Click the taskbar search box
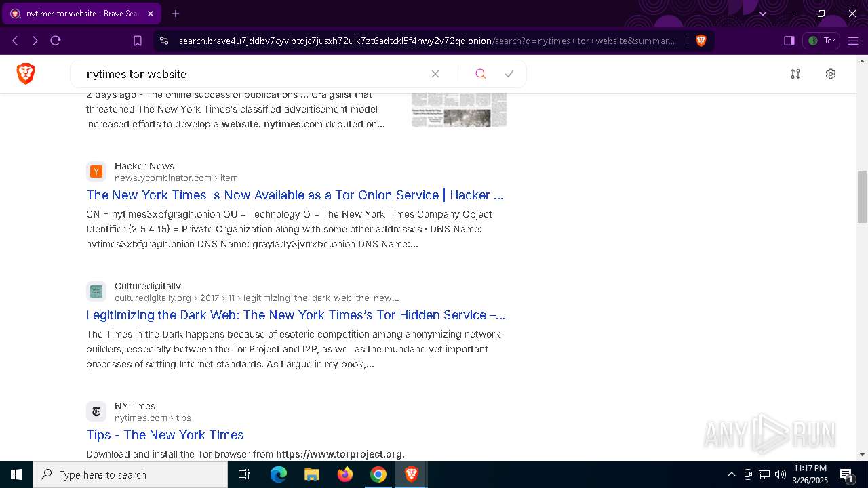 pyautogui.click(x=130, y=474)
